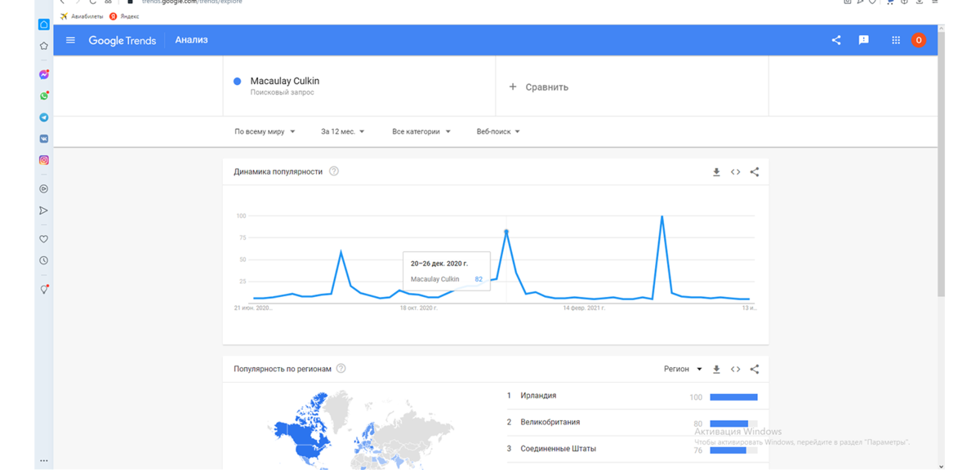The height and width of the screenshot is (470, 980).
Task: Share the page using header share icon
Action: [x=836, y=40]
